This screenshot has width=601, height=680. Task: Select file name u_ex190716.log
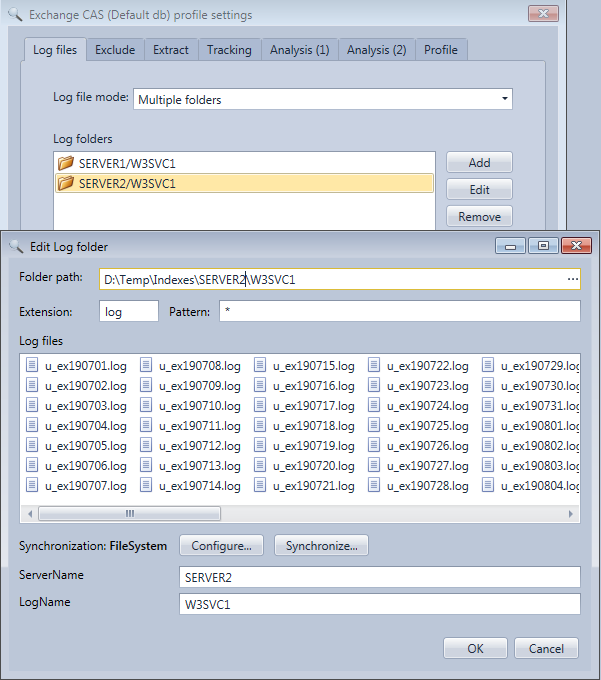tap(314, 386)
